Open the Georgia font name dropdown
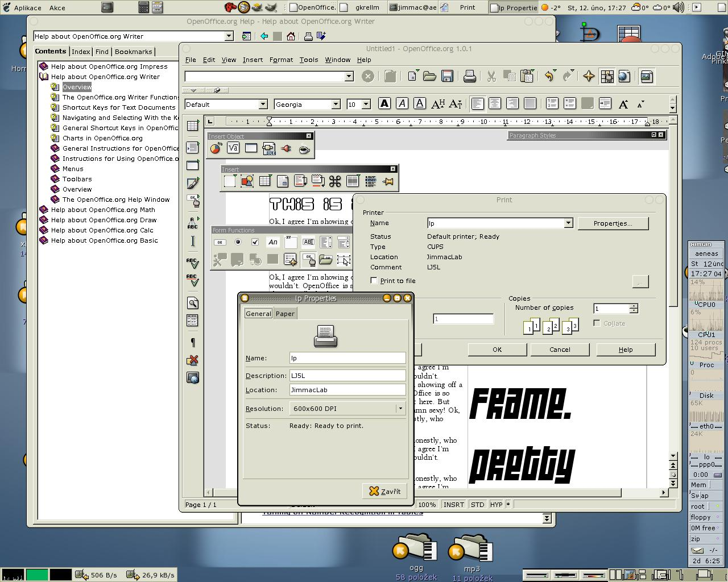This screenshot has height=582, width=728. pyautogui.click(x=336, y=105)
